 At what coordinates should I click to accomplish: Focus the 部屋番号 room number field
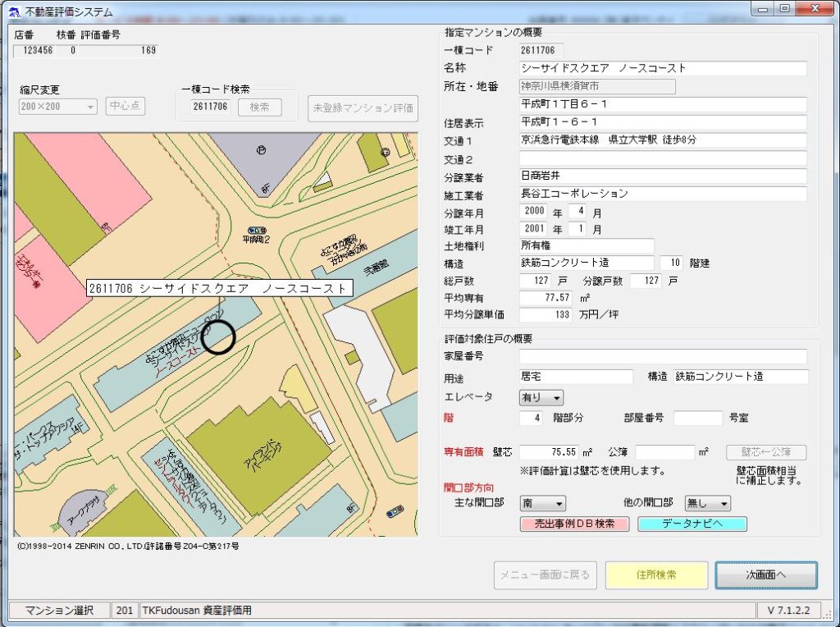(x=698, y=418)
